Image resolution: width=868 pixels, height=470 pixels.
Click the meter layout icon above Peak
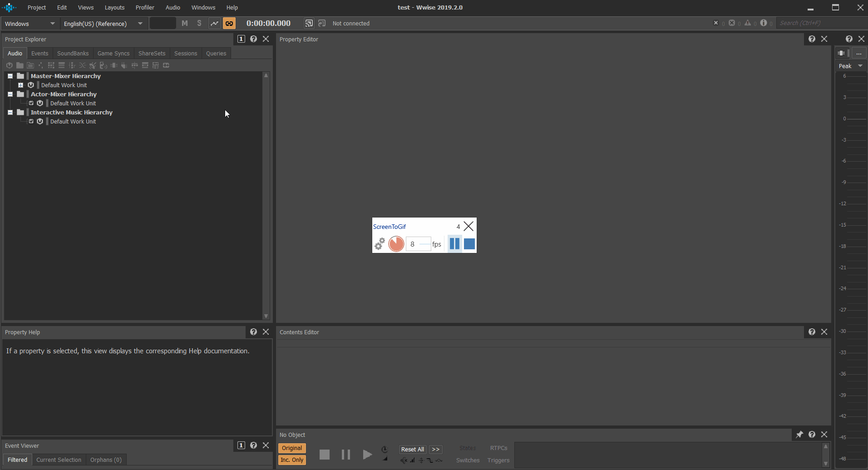click(x=842, y=53)
